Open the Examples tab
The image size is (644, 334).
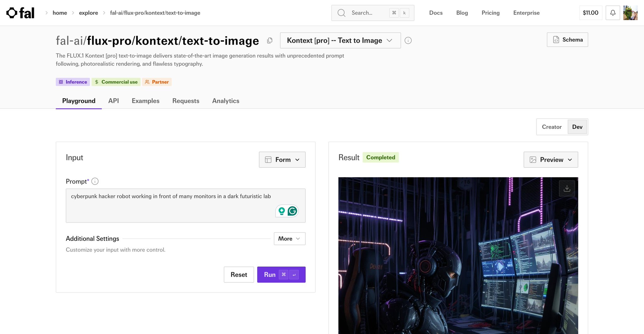(146, 101)
